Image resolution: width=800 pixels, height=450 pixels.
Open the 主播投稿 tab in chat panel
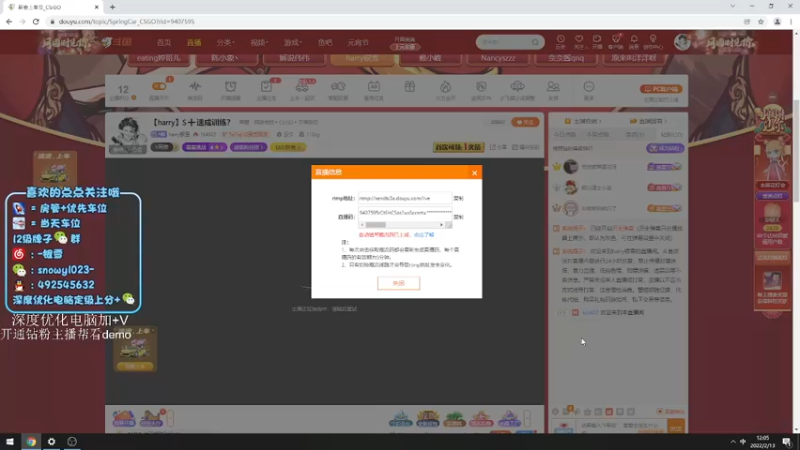pos(583,121)
